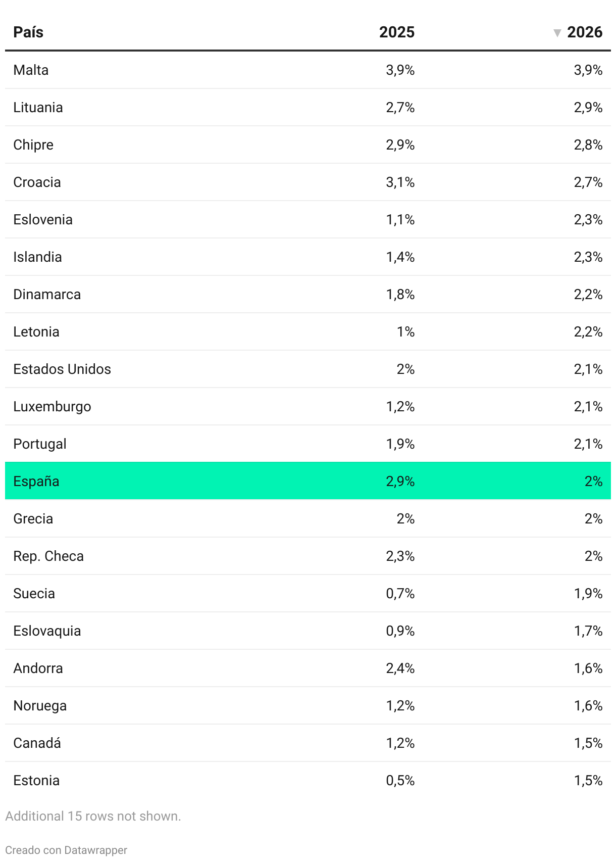This screenshot has width=616, height=862.
Task: Click the sort arrow beside 2026
Action: 557,33
